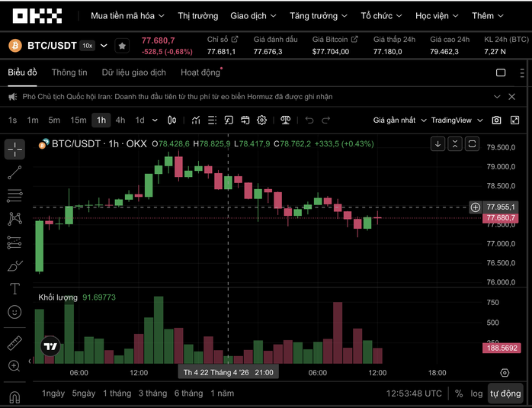Open the Giao dịch navigation menu

point(254,15)
